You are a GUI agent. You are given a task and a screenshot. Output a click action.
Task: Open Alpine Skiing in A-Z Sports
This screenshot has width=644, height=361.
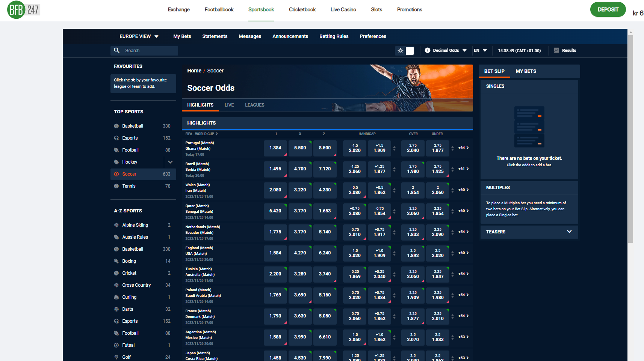(x=135, y=225)
